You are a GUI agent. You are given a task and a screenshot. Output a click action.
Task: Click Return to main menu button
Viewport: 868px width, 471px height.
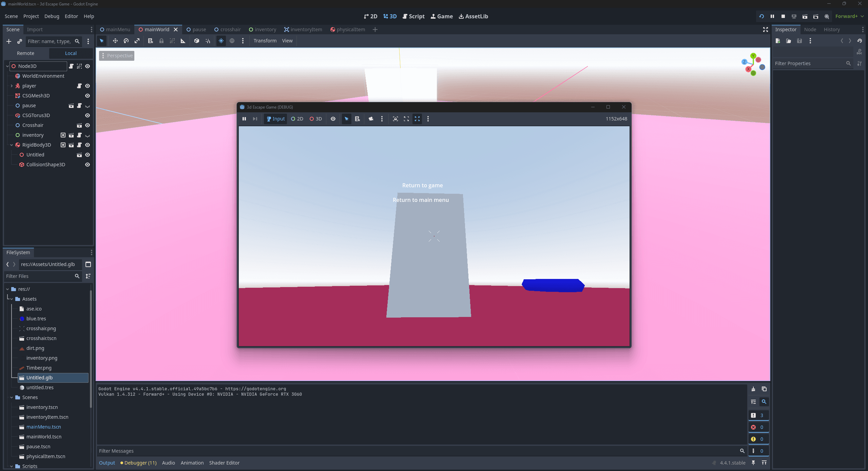point(421,200)
